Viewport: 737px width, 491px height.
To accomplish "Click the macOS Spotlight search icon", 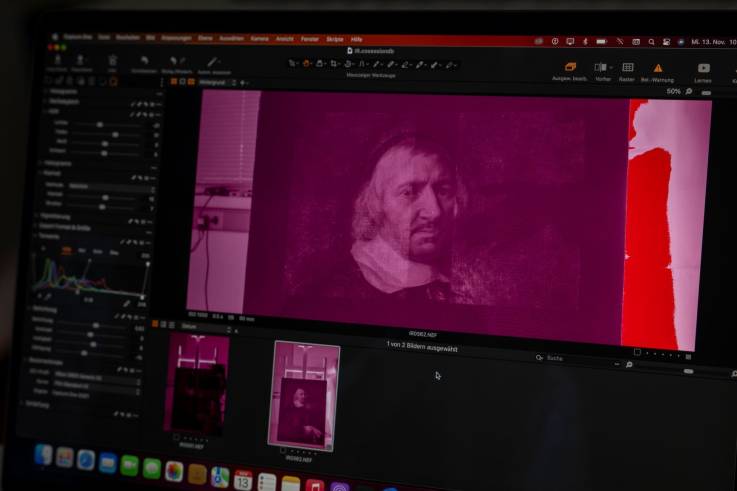I will tap(651, 42).
